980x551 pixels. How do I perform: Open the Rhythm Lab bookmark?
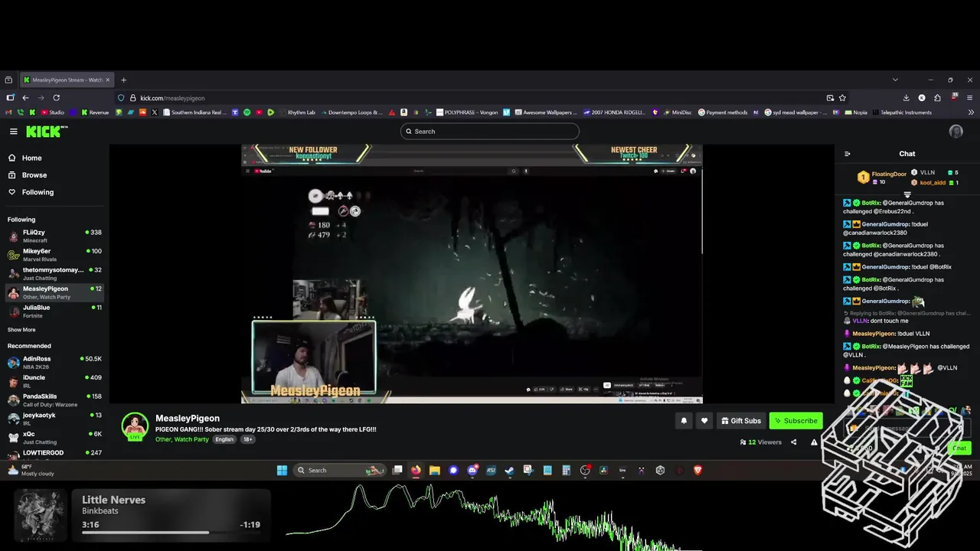click(297, 112)
